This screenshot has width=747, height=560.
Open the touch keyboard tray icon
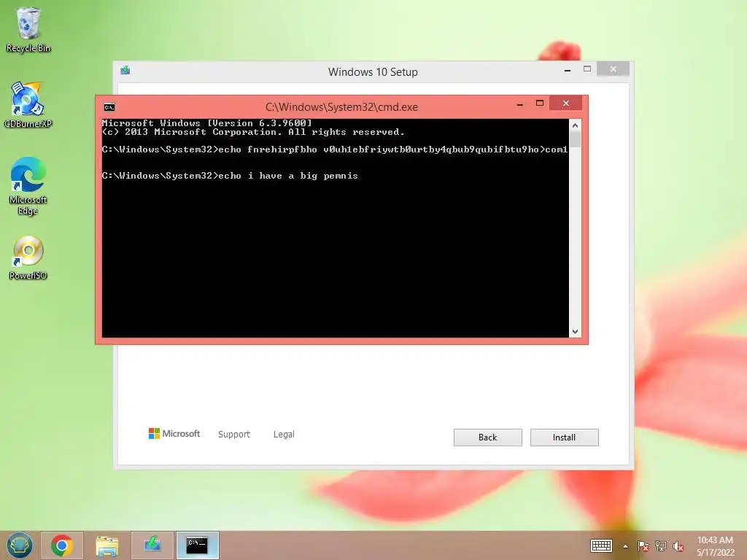point(601,545)
